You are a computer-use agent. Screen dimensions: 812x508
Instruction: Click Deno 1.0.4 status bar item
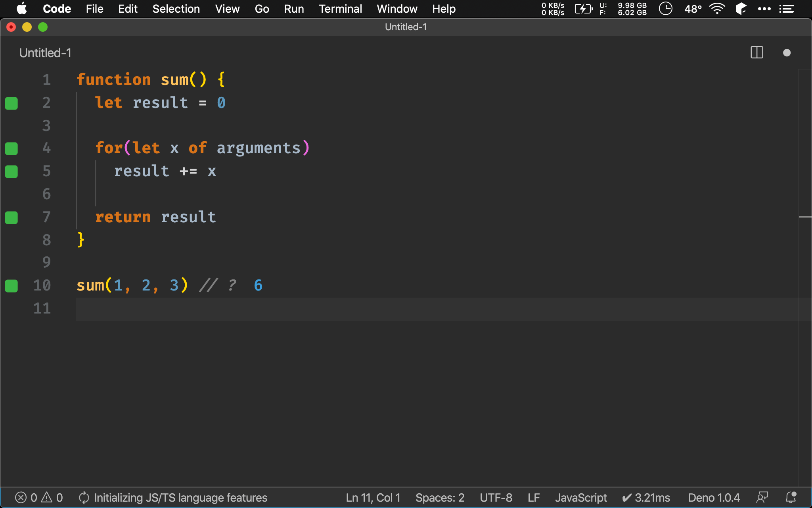[x=714, y=497]
